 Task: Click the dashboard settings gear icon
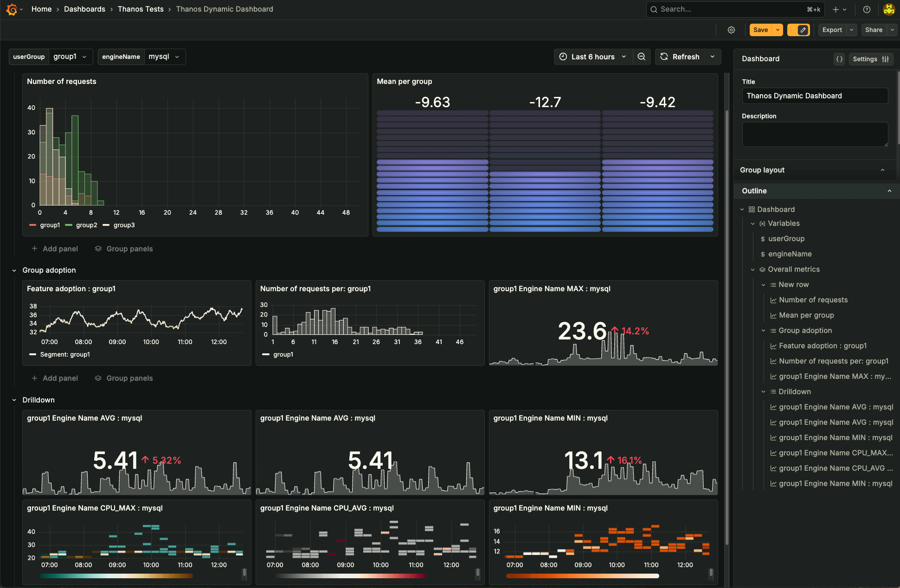point(731,30)
